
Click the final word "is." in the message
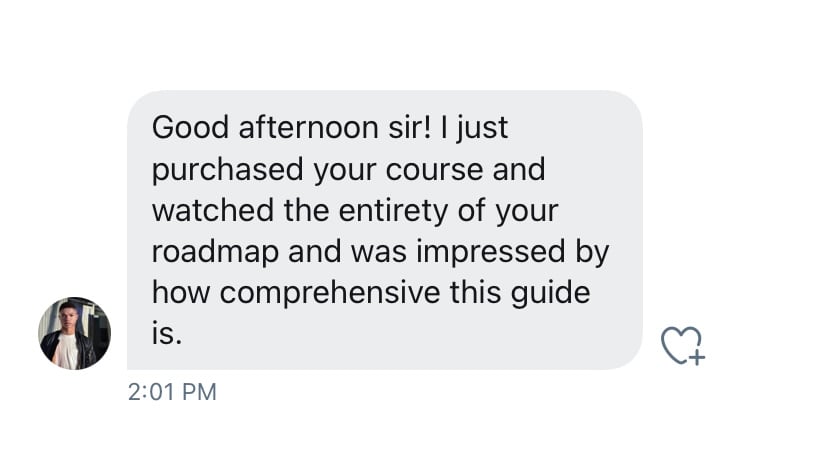166,334
